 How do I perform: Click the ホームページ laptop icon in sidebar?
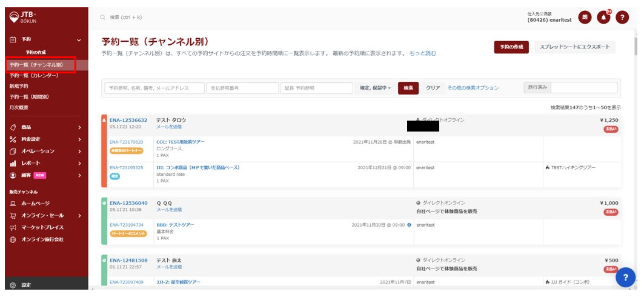point(13,204)
